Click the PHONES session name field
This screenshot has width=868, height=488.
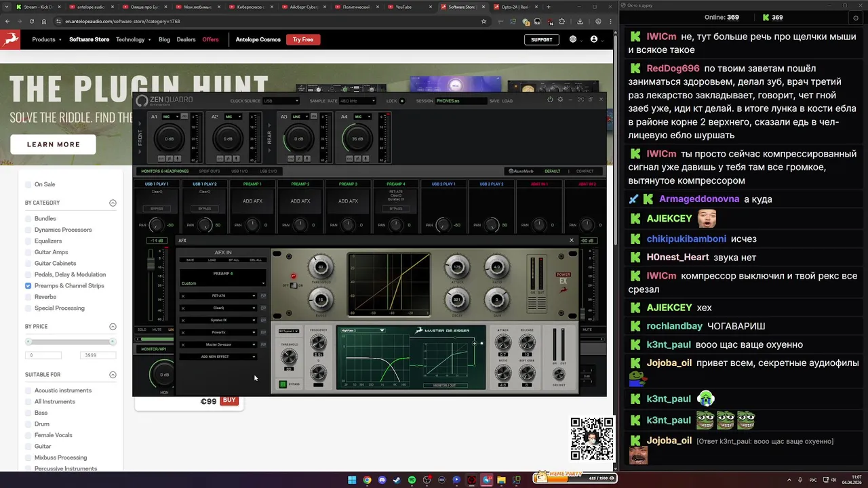tap(461, 101)
